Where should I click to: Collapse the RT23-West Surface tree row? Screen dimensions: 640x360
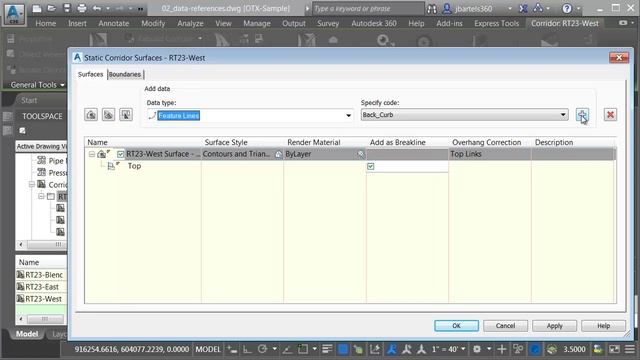[x=92, y=154]
